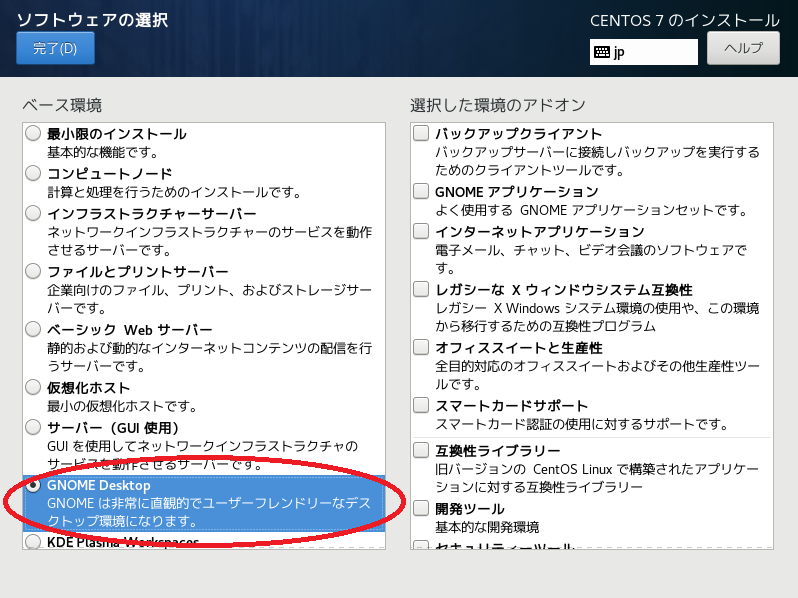
Task: Click the 選択した環境のアドオン heading
Action: 498,105
